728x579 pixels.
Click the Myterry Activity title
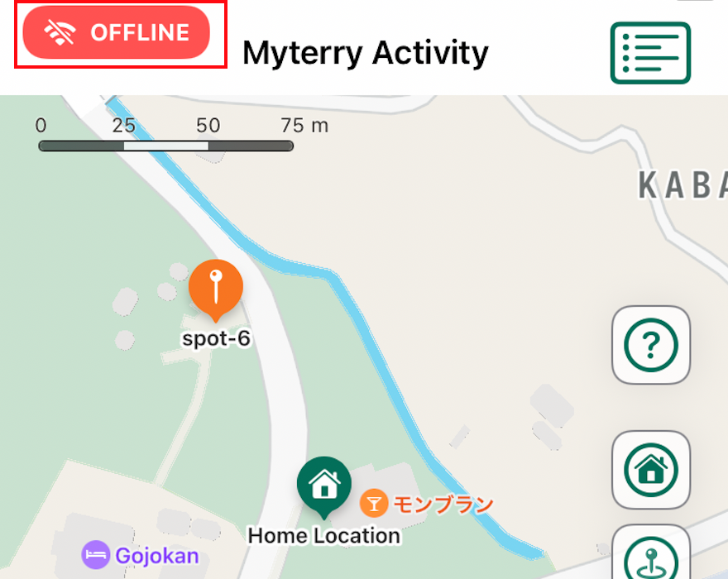tap(366, 53)
